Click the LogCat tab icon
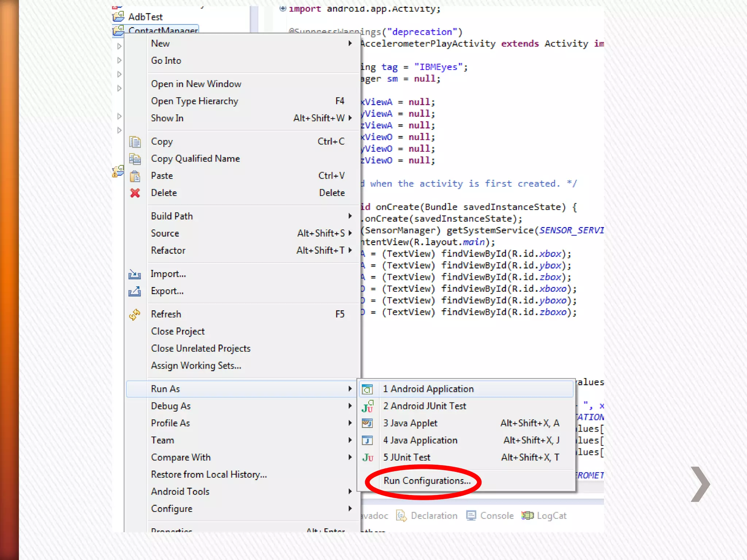747x560 pixels. 527,516
